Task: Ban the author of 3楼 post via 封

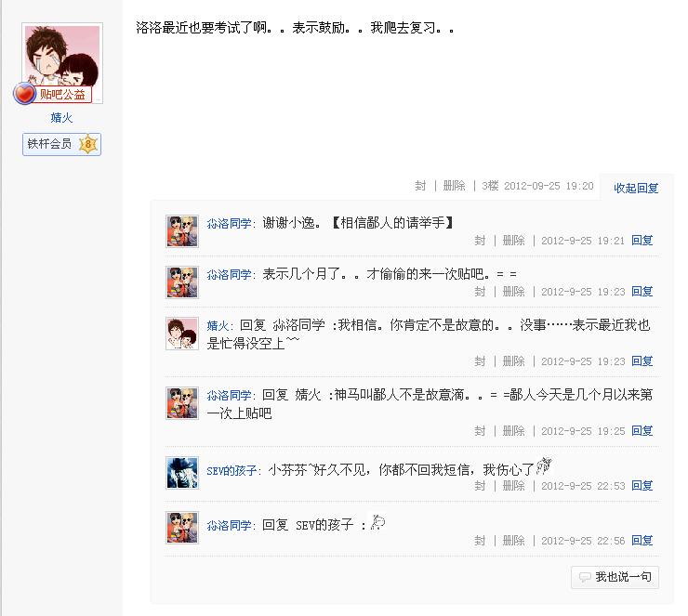Action: click(420, 186)
